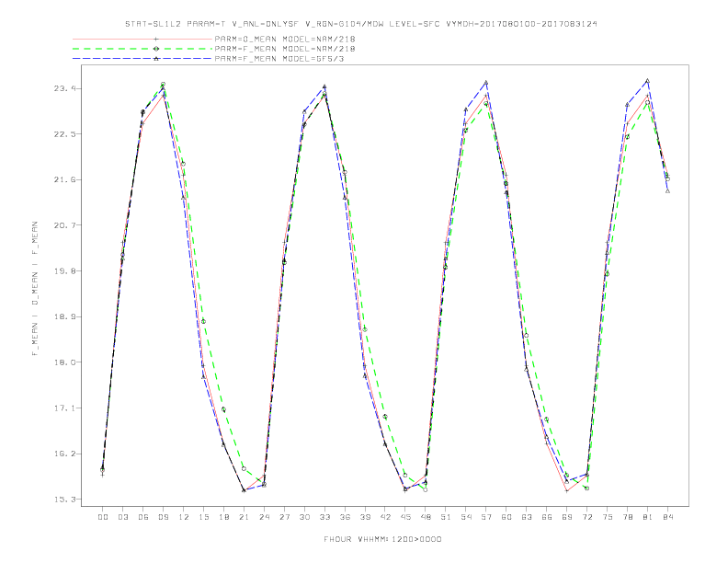728x563 pixels.
Task: Click the plus marker in the legend
Action: [156, 39]
